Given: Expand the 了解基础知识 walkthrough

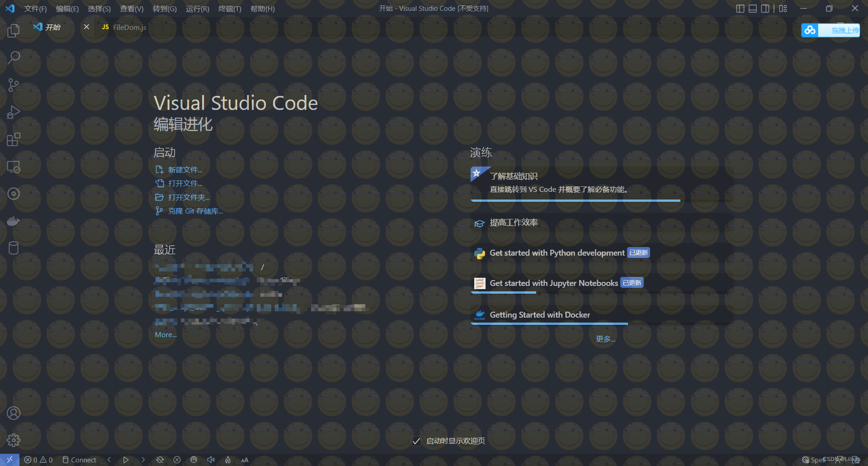Looking at the screenshot, I should pyautogui.click(x=513, y=176).
